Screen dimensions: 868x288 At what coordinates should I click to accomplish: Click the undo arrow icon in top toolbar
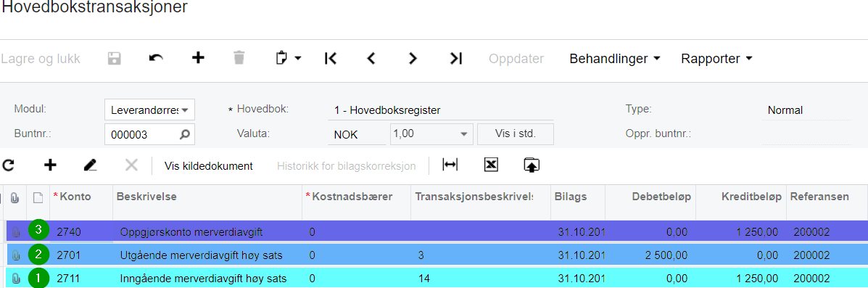click(156, 58)
